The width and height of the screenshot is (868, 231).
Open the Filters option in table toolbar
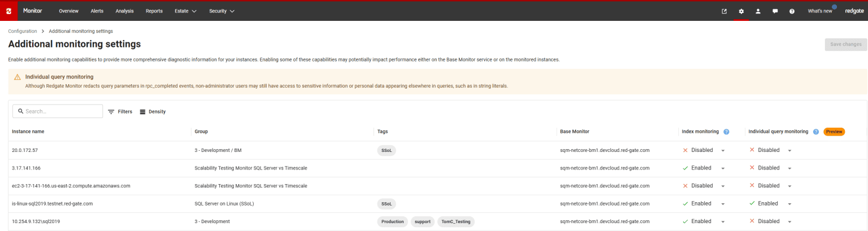pos(120,112)
